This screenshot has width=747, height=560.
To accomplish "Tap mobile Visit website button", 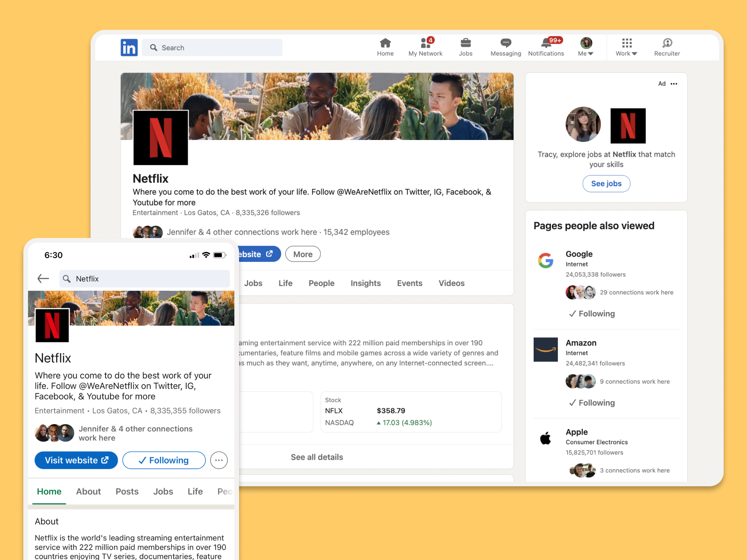I will point(76,460).
